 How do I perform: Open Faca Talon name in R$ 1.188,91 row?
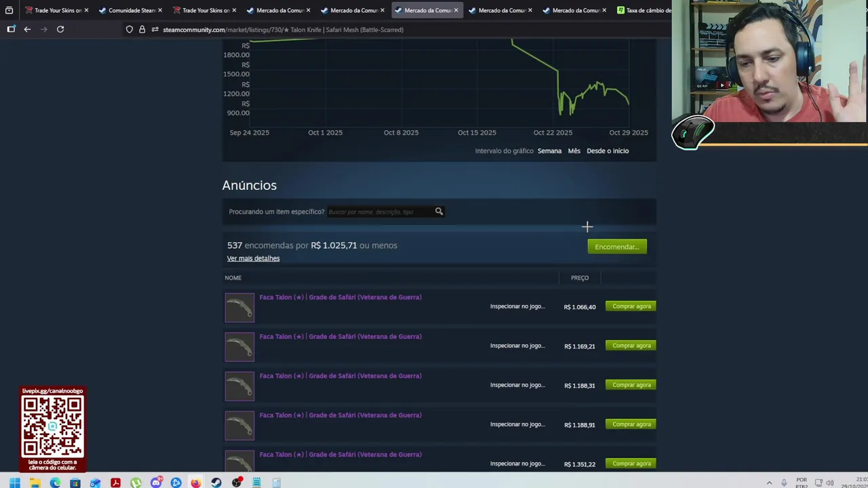[340, 415]
